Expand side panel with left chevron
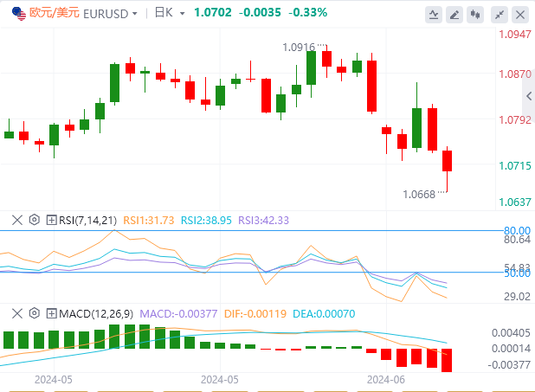Image resolution: width=535 pixels, height=392 pixels. pyautogui.click(x=529, y=96)
